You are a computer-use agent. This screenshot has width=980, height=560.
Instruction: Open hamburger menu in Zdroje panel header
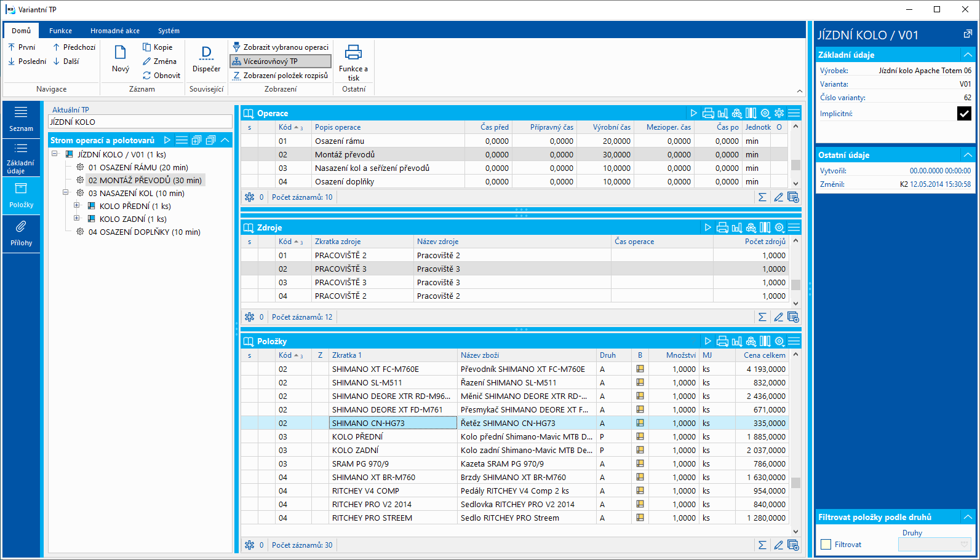794,227
